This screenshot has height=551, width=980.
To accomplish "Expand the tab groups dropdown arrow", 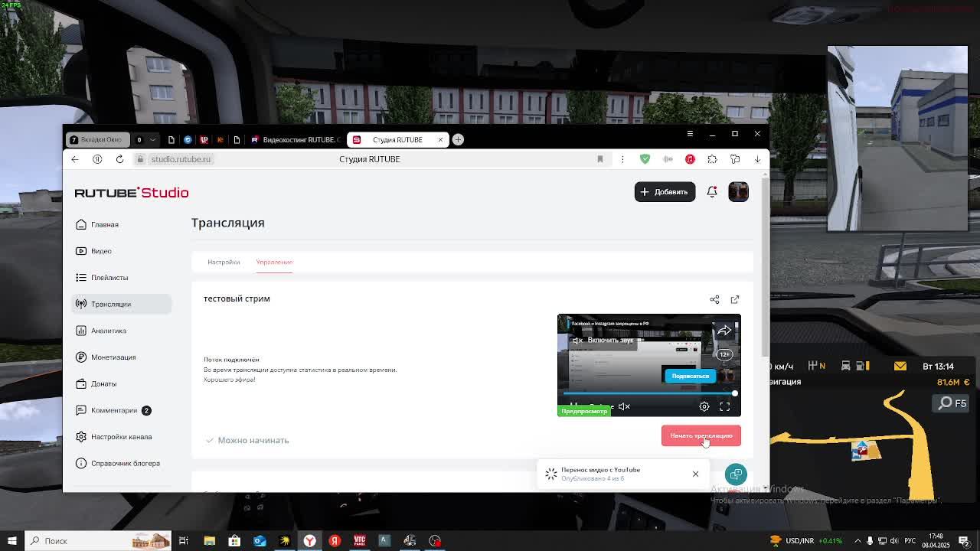I will tap(152, 139).
